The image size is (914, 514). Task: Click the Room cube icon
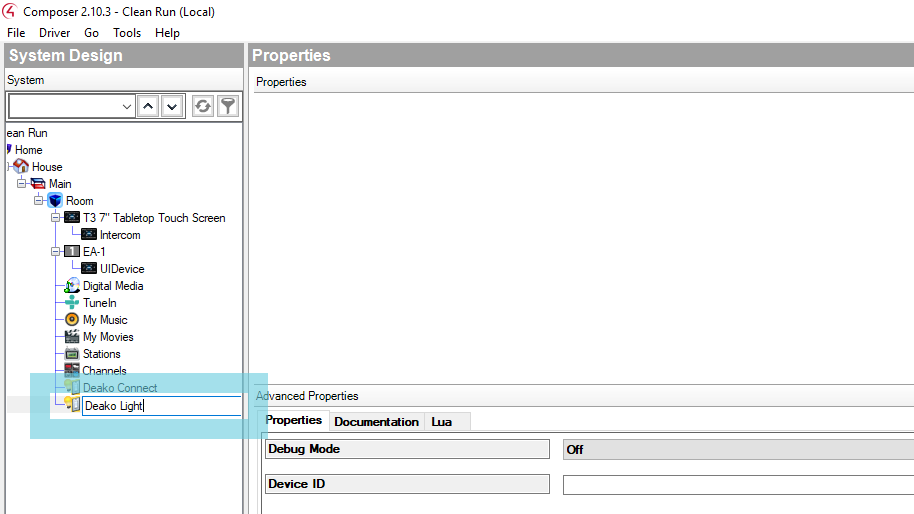pyautogui.click(x=55, y=200)
